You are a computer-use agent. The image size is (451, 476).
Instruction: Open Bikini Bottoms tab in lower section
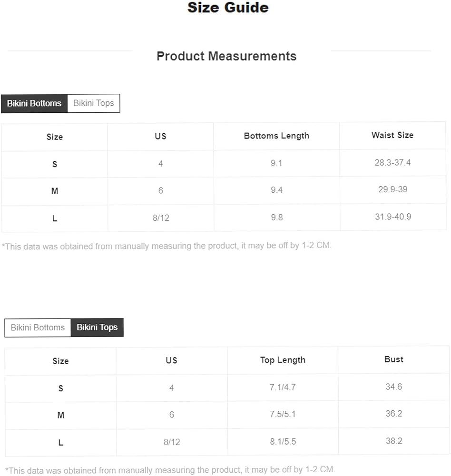tap(38, 327)
